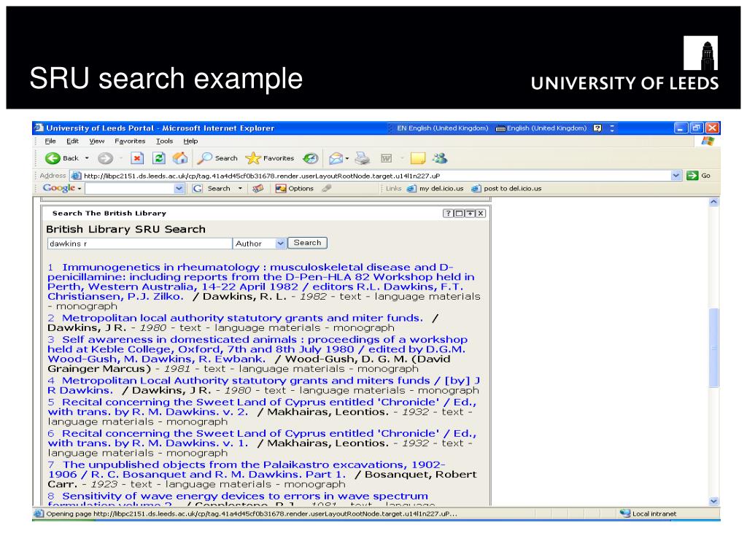Open the Google toolbar logo menu

coord(62,188)
